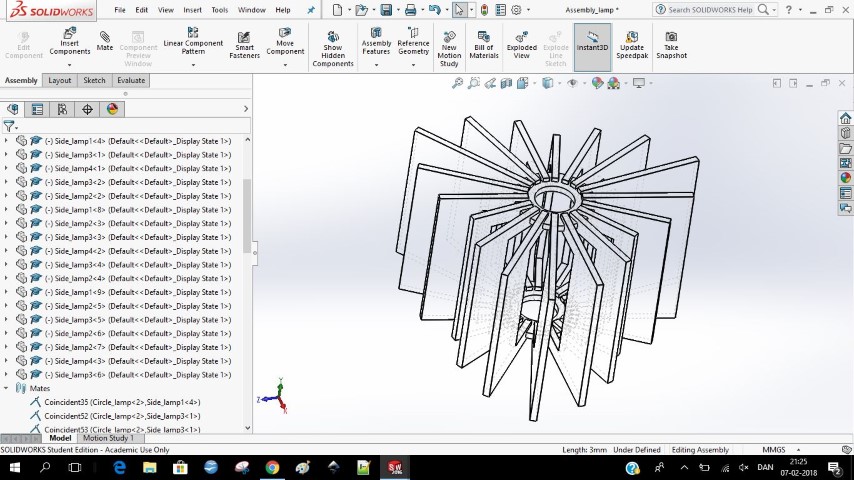Click MMGS unit system in status bar
This screenshot has width=854, height=480.
(x=773, y=449)
